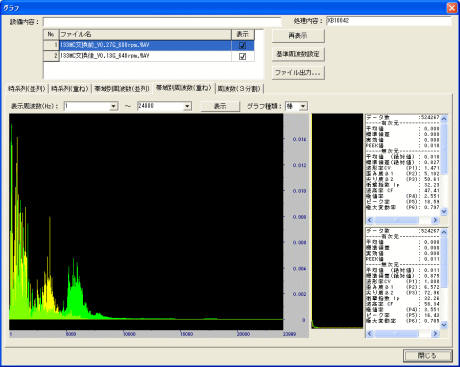Close the グラフ window with the X button
This screenshot has height=367, width=460.
point(452,7)
